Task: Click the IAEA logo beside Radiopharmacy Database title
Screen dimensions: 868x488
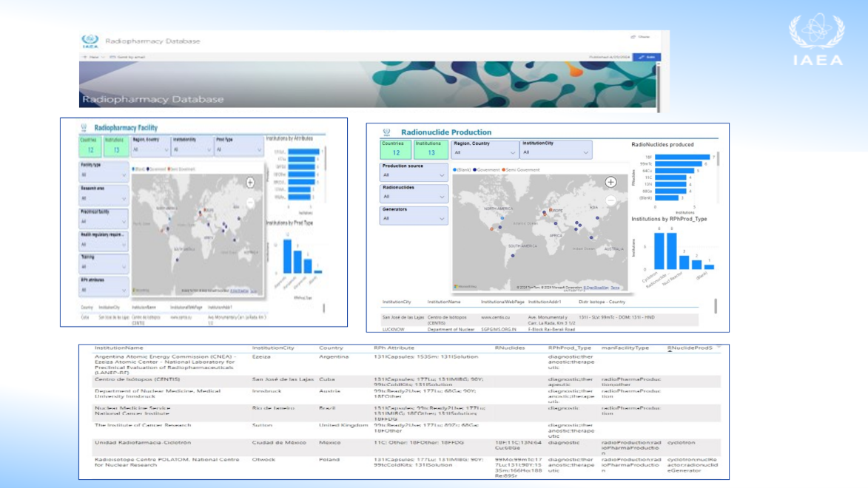Action: 90,41
